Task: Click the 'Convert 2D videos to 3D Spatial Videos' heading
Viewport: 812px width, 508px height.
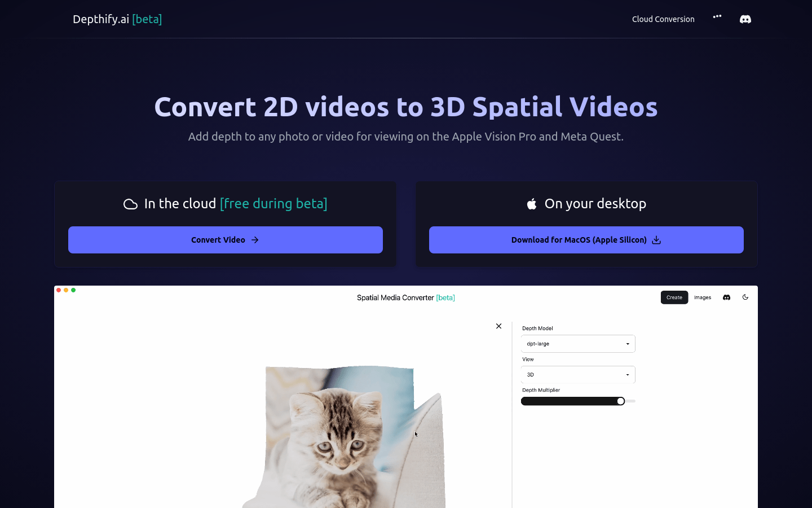Action: [406, 107]
